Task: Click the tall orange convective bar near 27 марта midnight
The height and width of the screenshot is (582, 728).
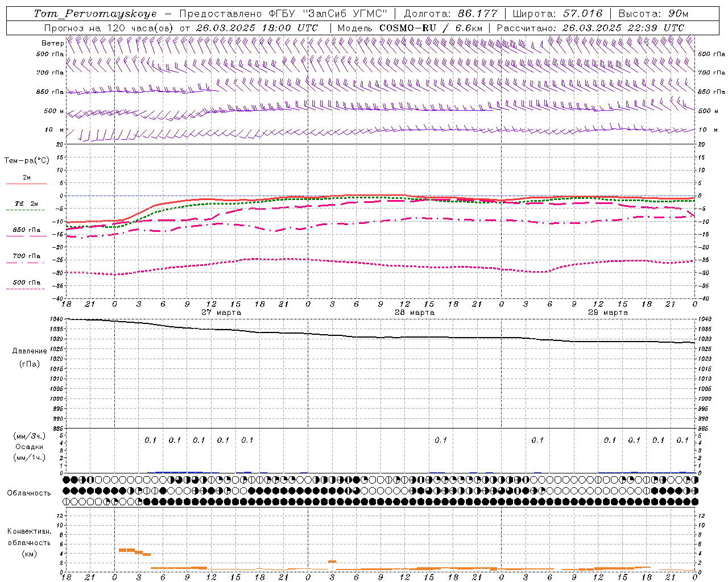Action: (x=126, y=550)
